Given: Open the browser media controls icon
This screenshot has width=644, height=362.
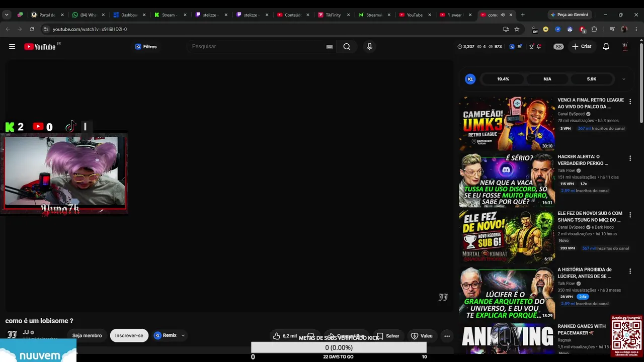Looking at the screenshot, I should coord(612,29).
